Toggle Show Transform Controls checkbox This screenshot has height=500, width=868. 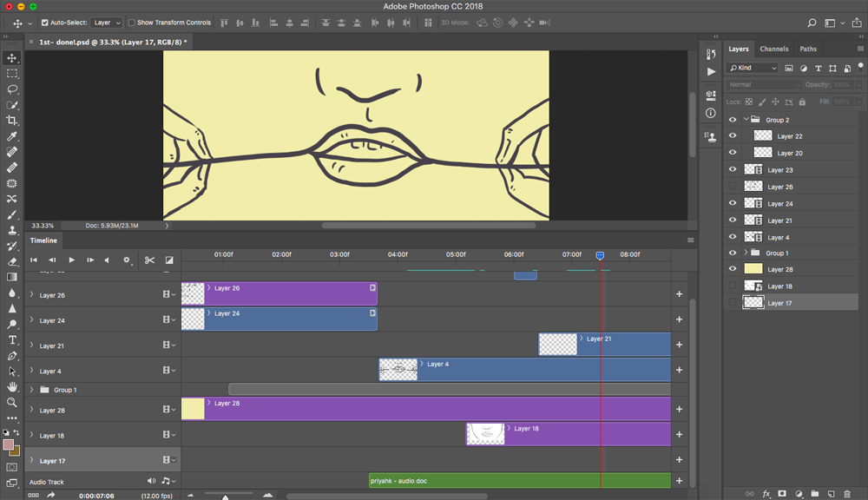tap(132, 23)
